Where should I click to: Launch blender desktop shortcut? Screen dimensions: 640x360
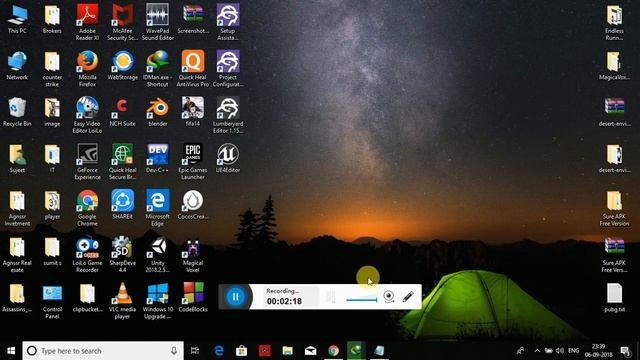click(x=158, y=112)
